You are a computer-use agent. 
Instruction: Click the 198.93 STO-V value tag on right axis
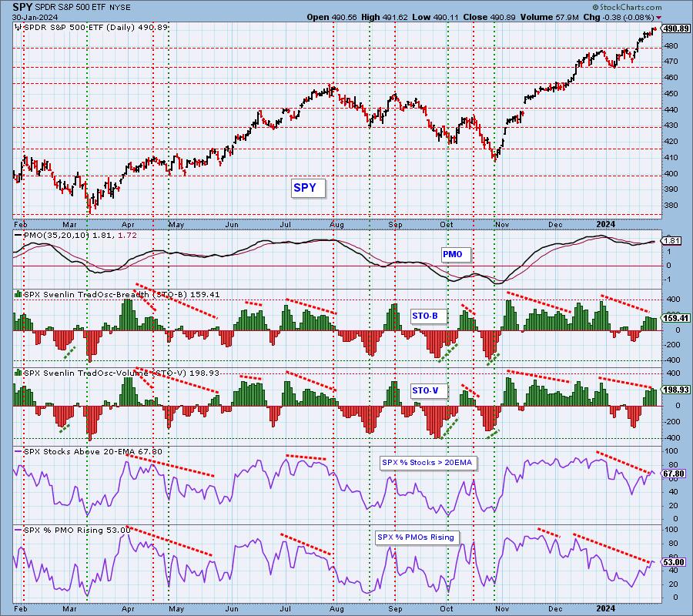[x=676, y=390]
